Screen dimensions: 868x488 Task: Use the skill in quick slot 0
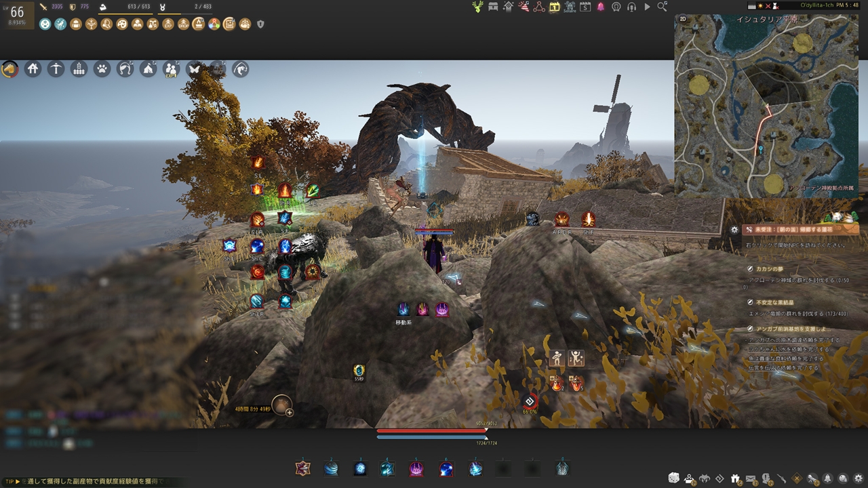tap(561, 468)
